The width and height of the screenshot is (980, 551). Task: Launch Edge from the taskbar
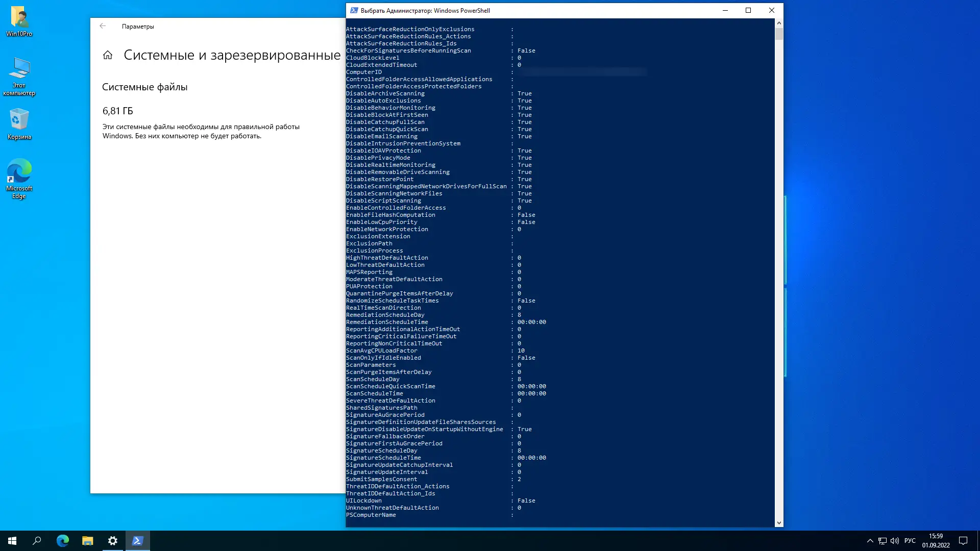62,541
